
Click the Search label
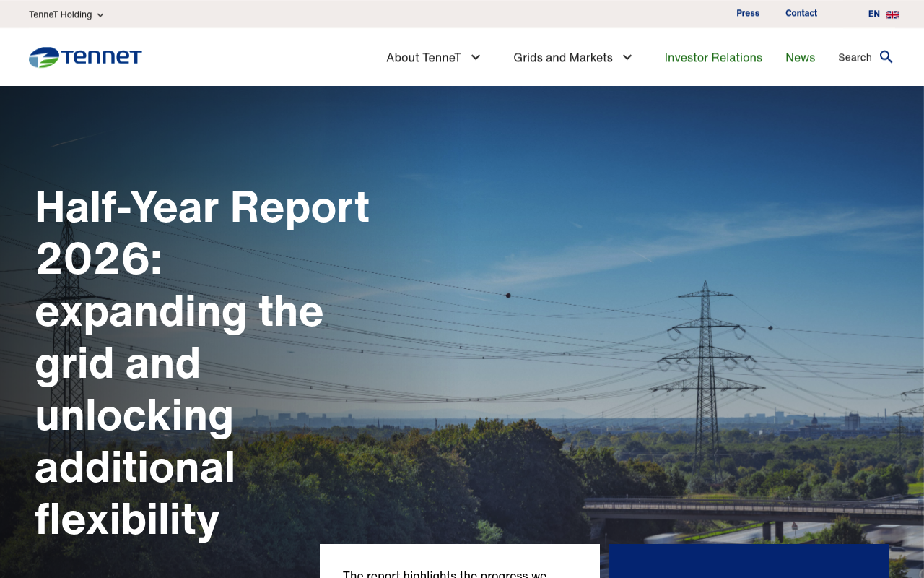click(x=855, y=57)
